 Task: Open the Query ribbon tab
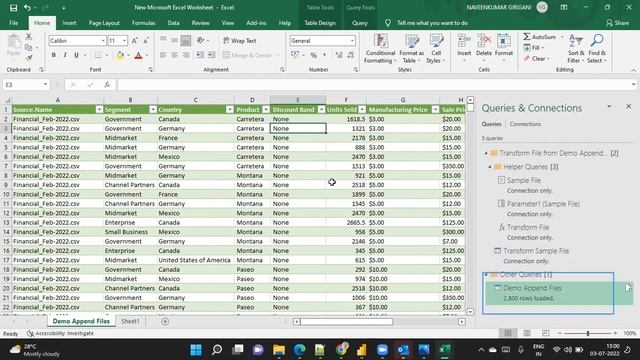click(x=360, y=23)
